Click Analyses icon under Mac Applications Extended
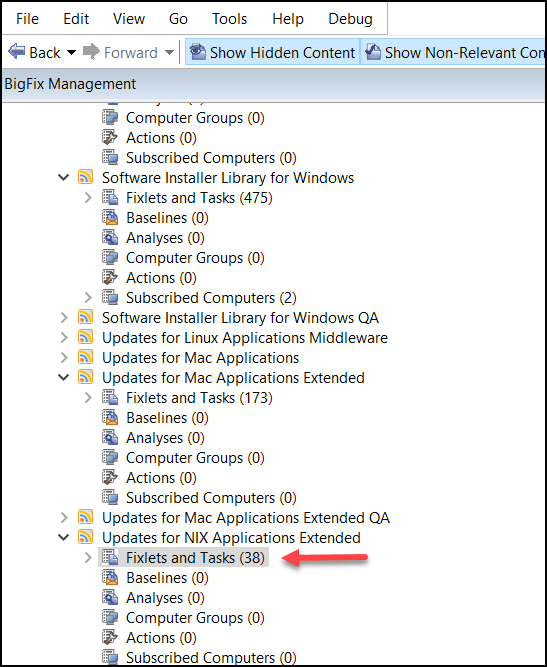The image size is (547, 667). point(110,437)
